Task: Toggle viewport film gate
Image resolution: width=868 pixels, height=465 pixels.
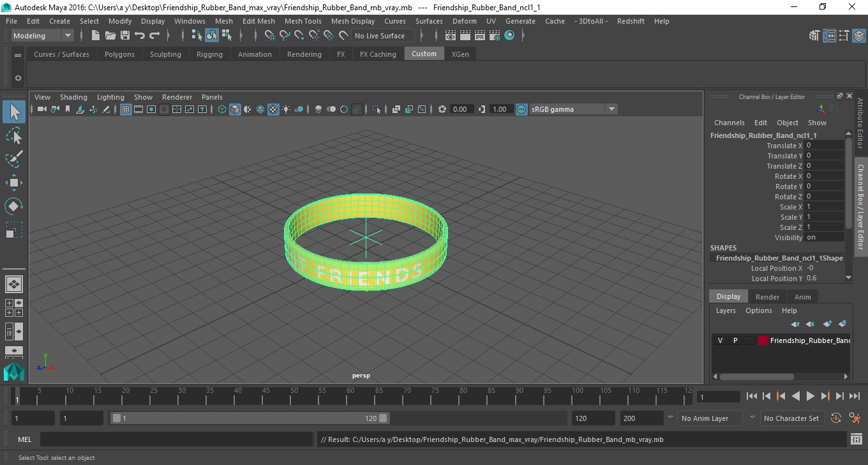Action: tap(138, 109)
